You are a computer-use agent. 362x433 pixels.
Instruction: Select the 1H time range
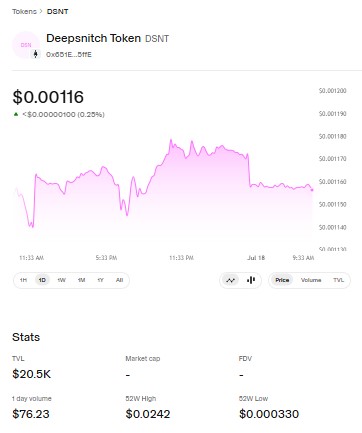[x=23, y=280]
